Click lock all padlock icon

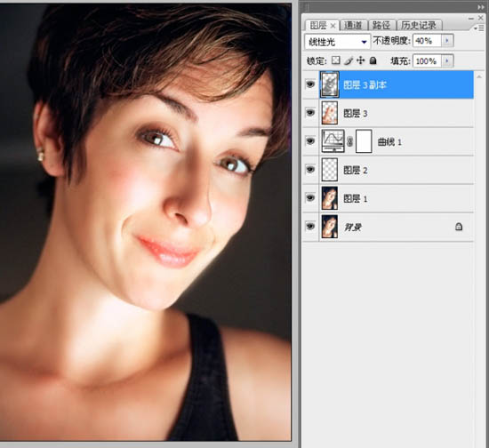point(373,60)
